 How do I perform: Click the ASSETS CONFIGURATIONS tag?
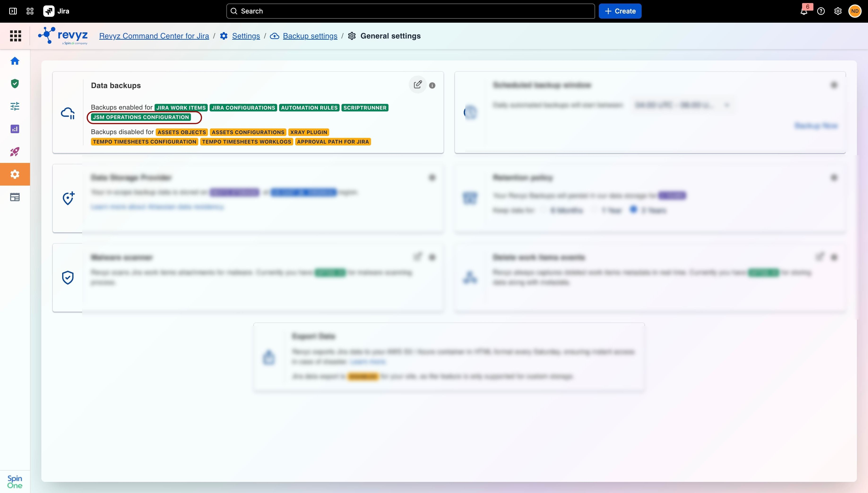[248, 132]
